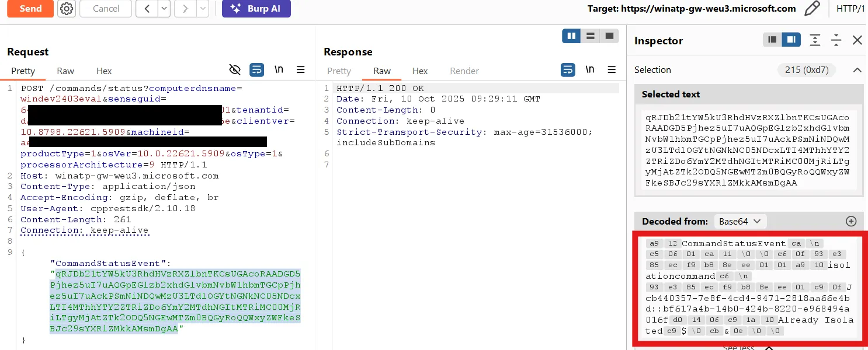Screen dimensions: 868x350
Task: Launch the Burp AI button
Action: [x=256, y=9]
